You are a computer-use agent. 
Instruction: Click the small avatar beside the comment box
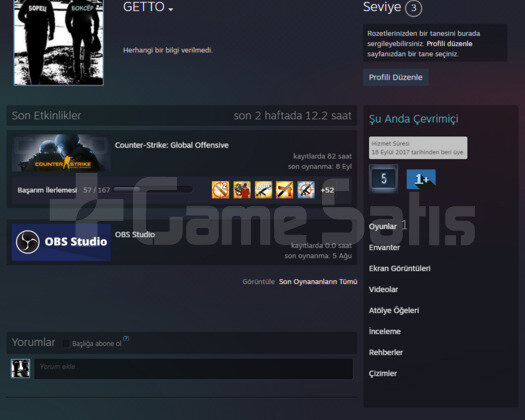20,368
